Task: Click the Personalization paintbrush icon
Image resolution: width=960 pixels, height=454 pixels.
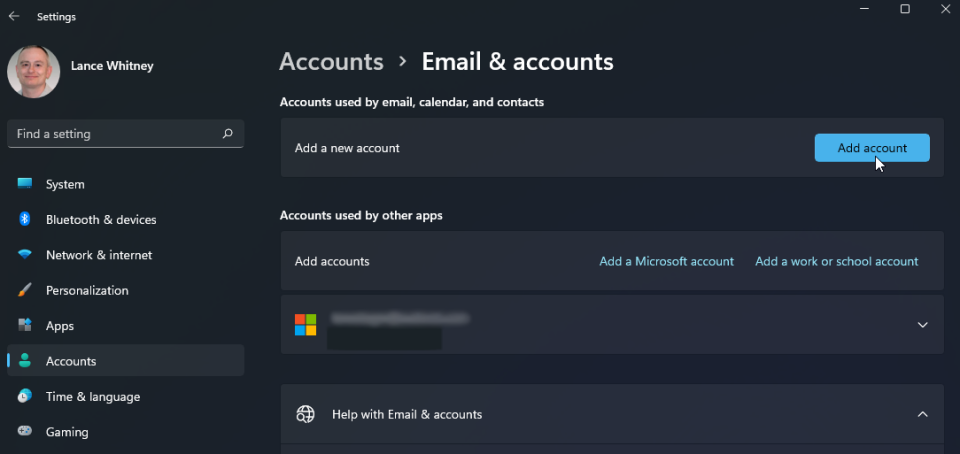Action: tap(24, 290)
